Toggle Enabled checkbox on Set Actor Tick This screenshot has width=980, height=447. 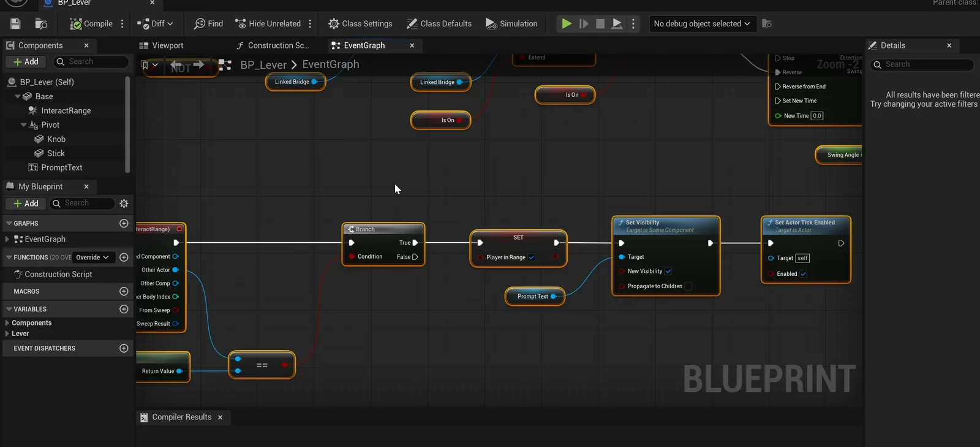[x=803, y=274]
